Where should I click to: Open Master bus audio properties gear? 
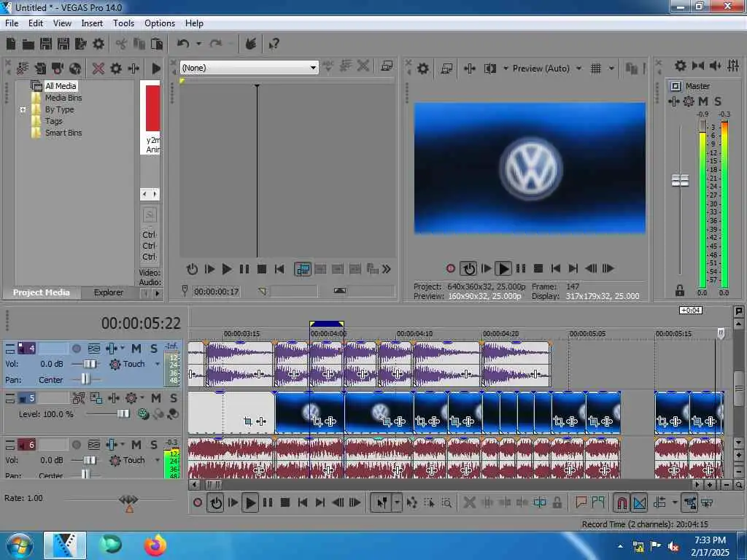[681, 66]
